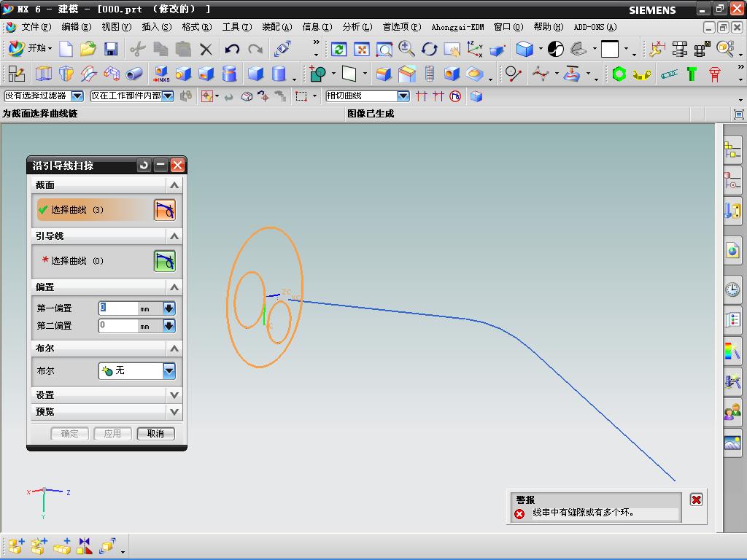
Task: Open the history clock sidebar tab
Action: pyautogui.click(x=732, y=289)
